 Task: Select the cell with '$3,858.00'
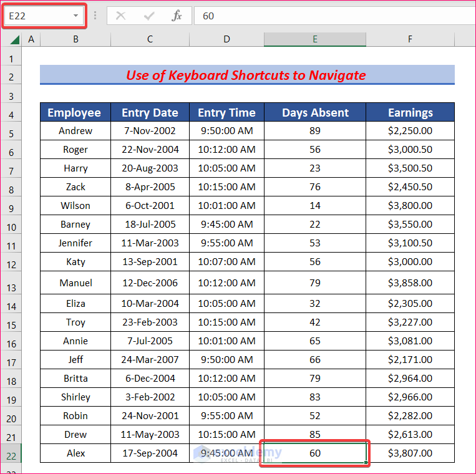(x=410, y=283)
